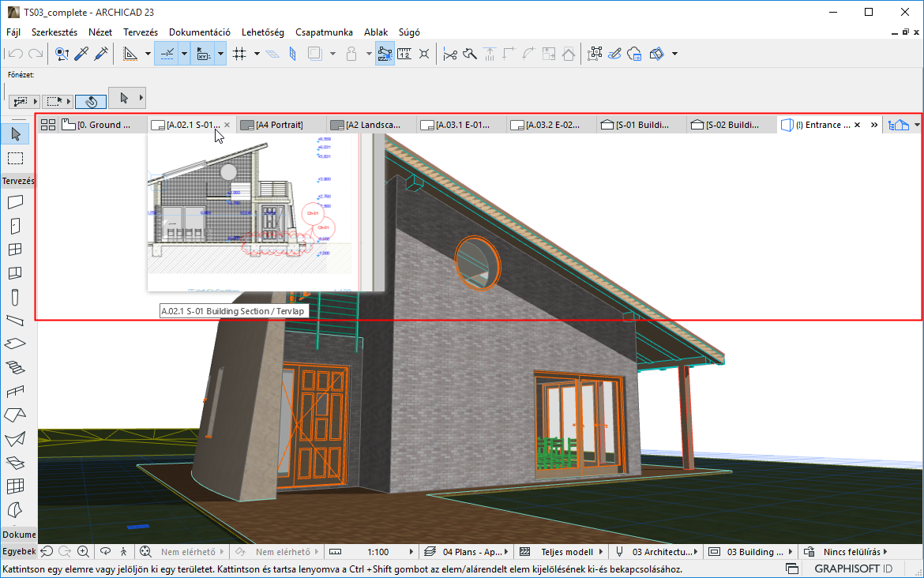Click the Find and Select icon
Screen dimensions: 924x578
pos(61,54)
